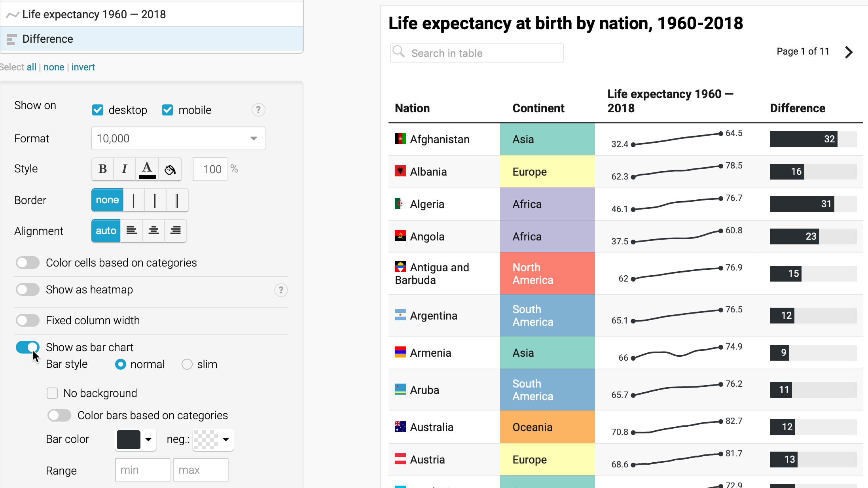Click Select none link
The width and height of the screenshot is (868, 488).
54,67
